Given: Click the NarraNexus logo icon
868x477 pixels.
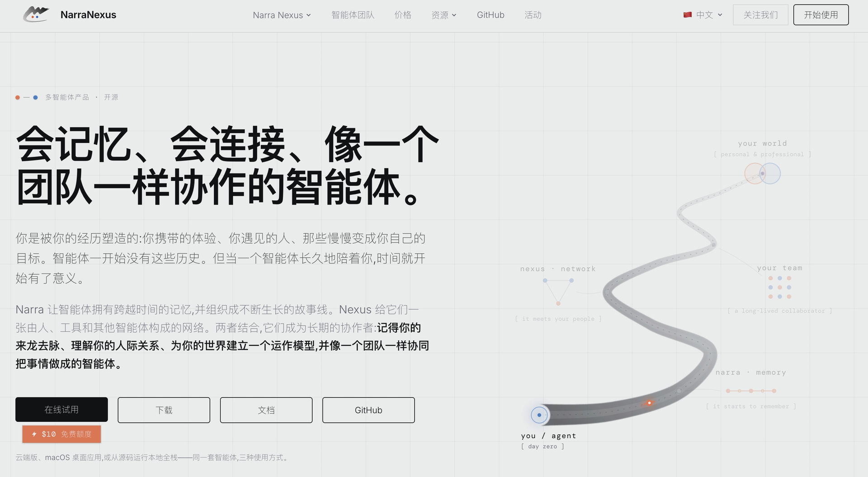Looking at the screenshot, I should [36, 14].
